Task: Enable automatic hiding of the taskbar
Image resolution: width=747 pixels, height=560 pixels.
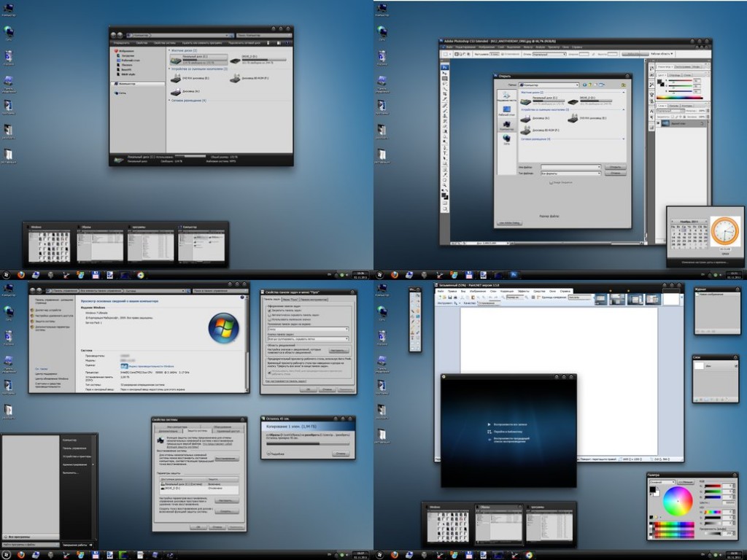Action: tap(268, 315)
